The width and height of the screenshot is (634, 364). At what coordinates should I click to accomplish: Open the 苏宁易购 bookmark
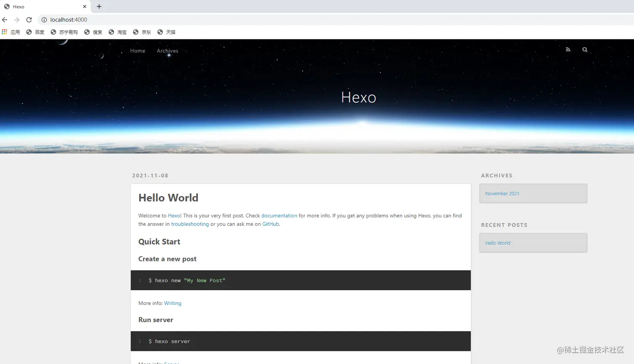[x=64, y=32]
